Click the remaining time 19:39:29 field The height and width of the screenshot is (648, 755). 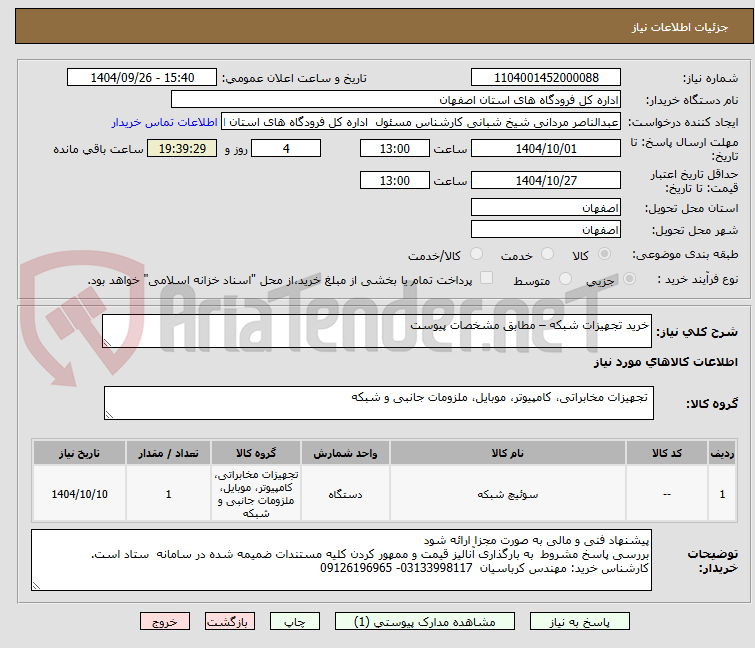(x=182, y=148)
